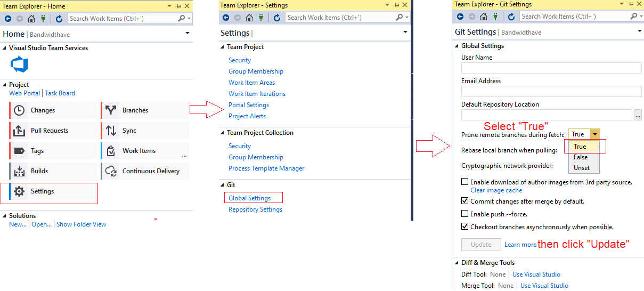The height and width of the screenshot is (291, 644).
Task: Collapse Team Project Collection section
Action: (223, 133)
